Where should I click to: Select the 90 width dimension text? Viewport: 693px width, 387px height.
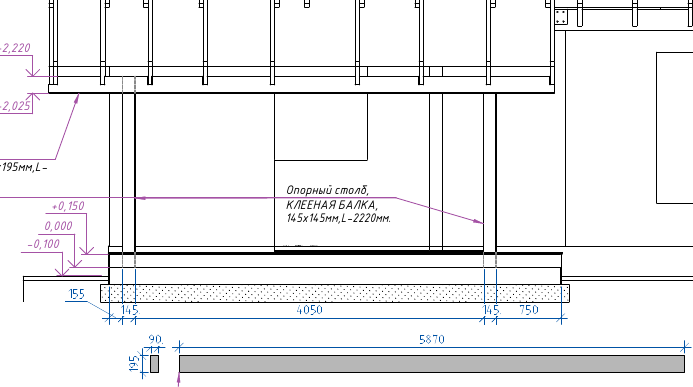[156, 339]
